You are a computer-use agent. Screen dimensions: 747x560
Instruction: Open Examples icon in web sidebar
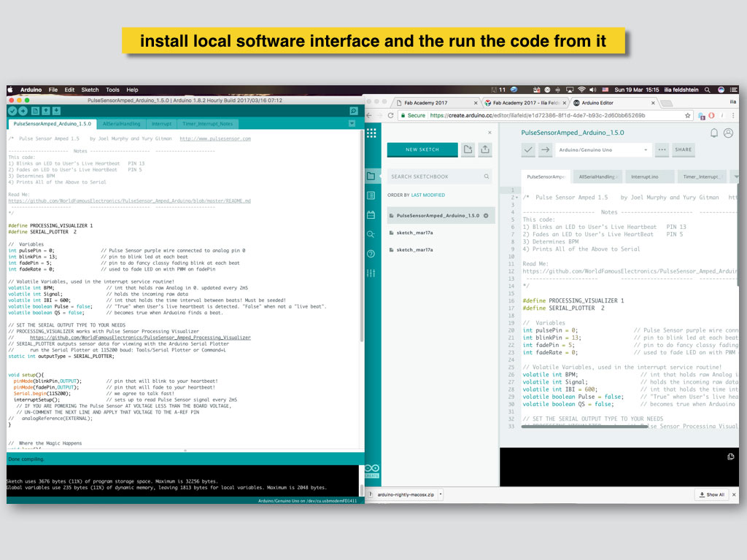(371, 195)
